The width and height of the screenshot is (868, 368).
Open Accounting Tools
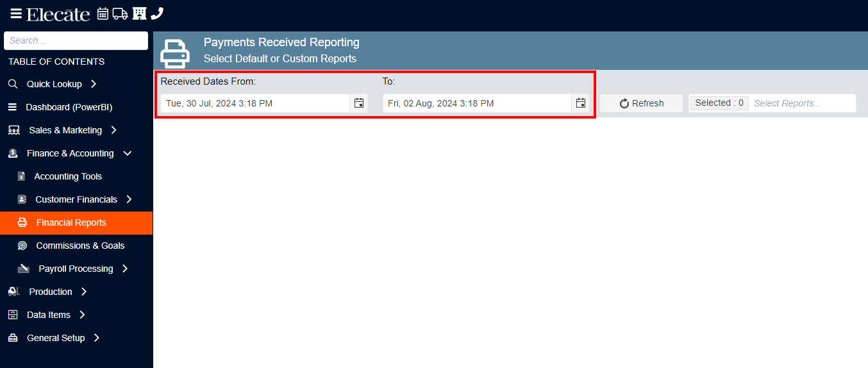tap(68, 176)
